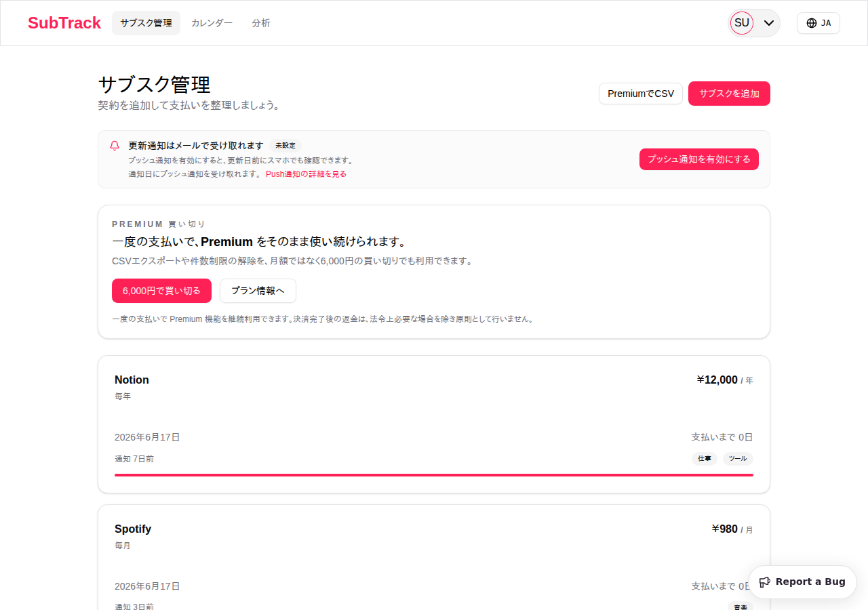868x610 pixels.
Task: Open the JA language selector
Action: coord(818,23)
